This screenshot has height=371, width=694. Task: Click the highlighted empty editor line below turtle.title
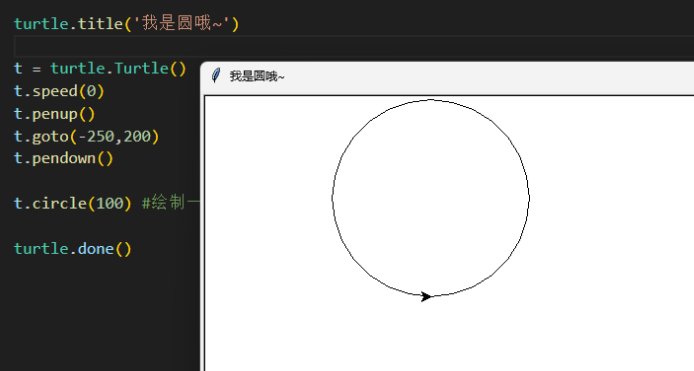click(354, 46)
